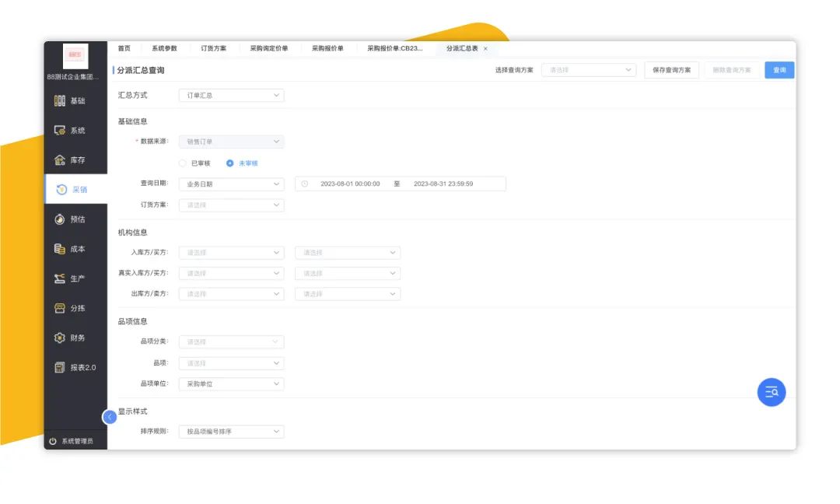Click the 系统管理员 user label
Image resolution: width=840 pixels, height=504 pixels.
coord(77,441)
